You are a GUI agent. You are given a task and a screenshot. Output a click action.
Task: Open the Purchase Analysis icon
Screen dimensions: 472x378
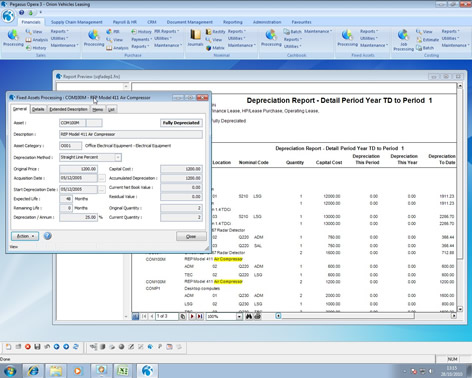click(x=109, y=48)
